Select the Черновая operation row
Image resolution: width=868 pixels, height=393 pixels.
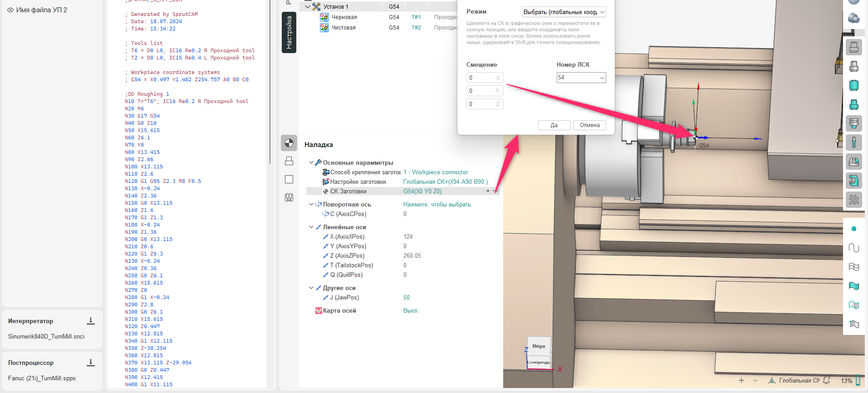click(344, 17)
